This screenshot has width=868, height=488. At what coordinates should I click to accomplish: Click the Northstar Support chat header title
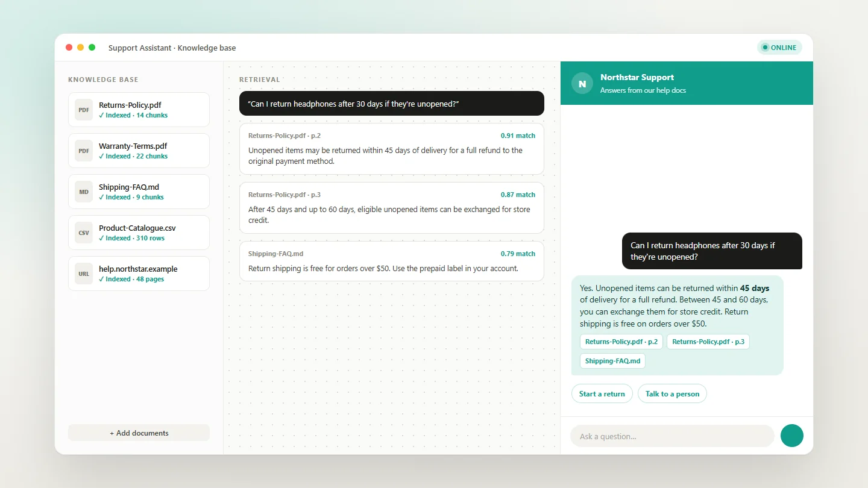coord(637,78)
